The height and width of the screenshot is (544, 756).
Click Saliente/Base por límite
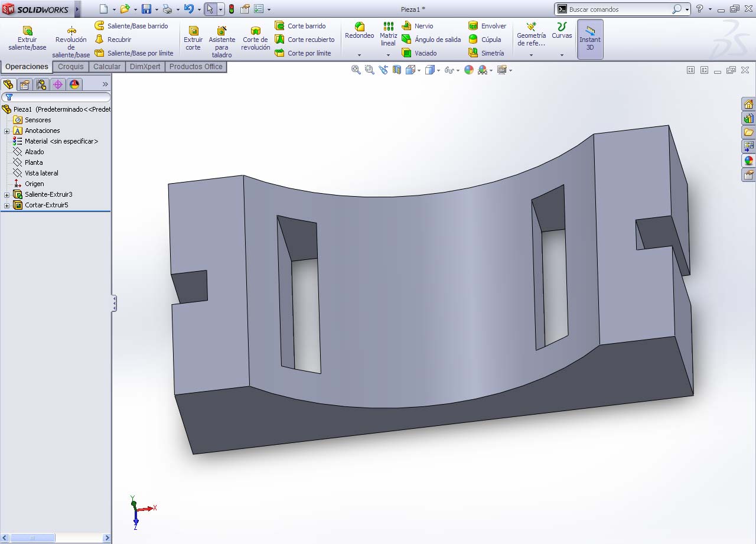click(134, 53)
